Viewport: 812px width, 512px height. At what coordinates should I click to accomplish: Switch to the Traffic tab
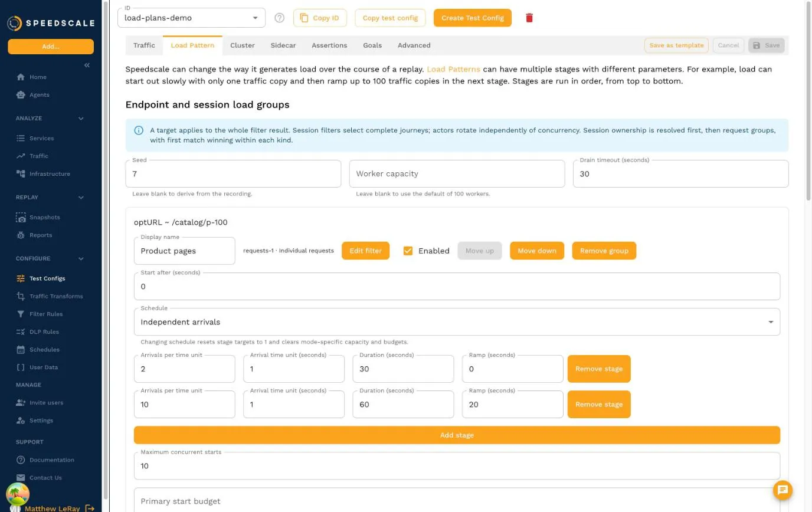click(x=144, y=45)
